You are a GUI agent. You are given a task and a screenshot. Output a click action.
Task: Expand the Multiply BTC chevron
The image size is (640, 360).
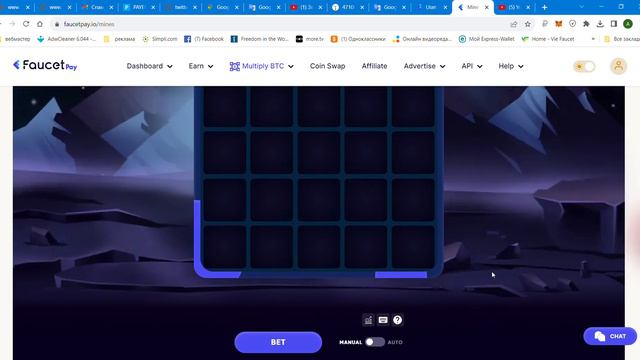pyautogui.click(x=291, y=66)
